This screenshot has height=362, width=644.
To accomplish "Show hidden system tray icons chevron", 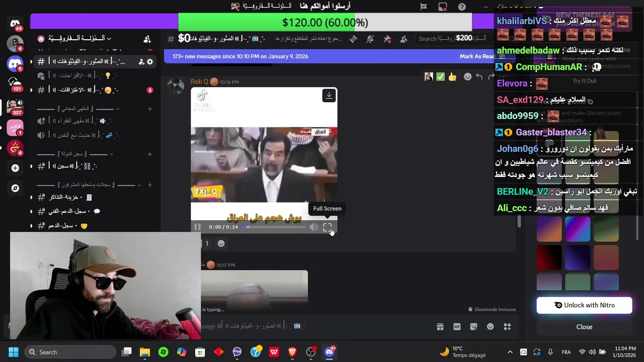I will click(510, 352).
